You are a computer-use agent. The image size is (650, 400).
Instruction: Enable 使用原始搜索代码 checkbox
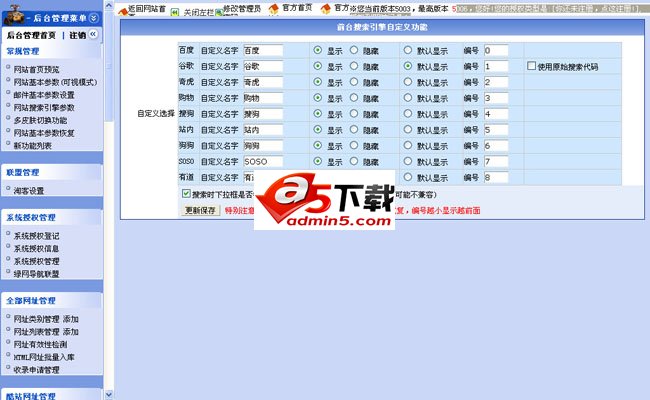531,66
